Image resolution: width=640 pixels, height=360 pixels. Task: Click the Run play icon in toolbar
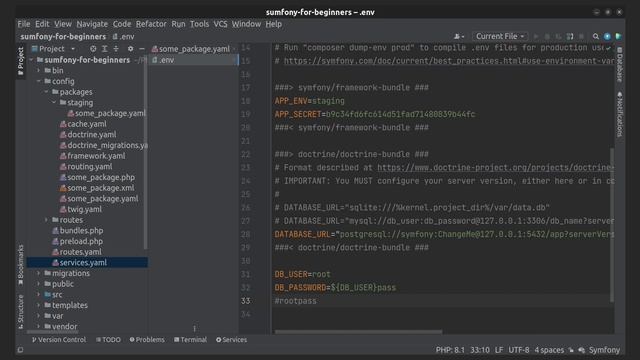coord(536,36)
